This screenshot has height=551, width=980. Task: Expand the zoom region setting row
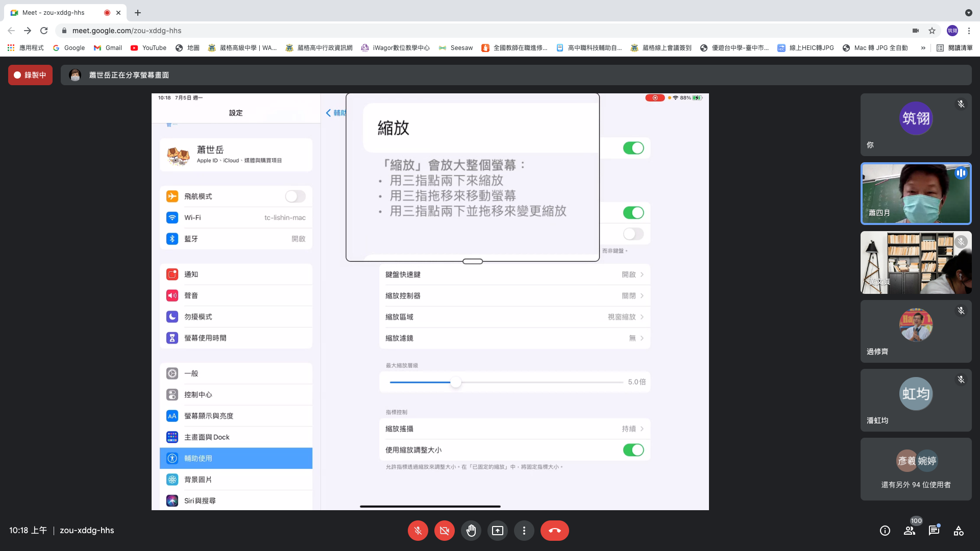(x=514, y=317)
